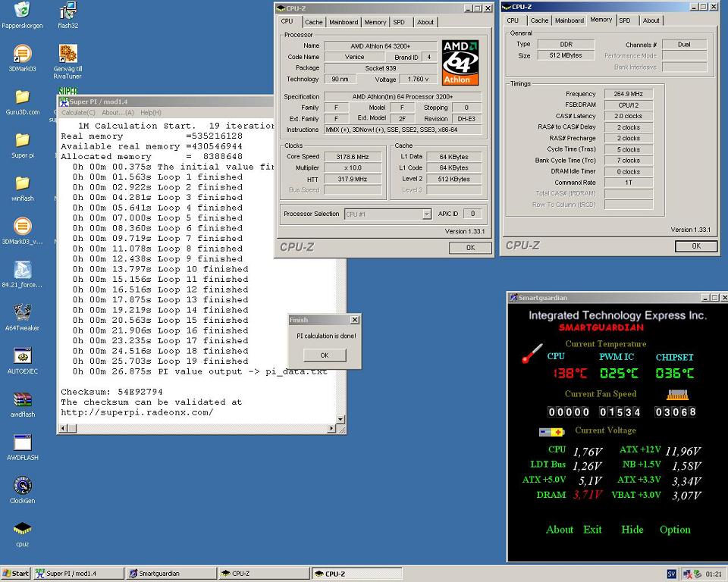Click Option link in Smartguardian
Image resolution: width=728 pixels, height=582 pixels.
[675, 530]
